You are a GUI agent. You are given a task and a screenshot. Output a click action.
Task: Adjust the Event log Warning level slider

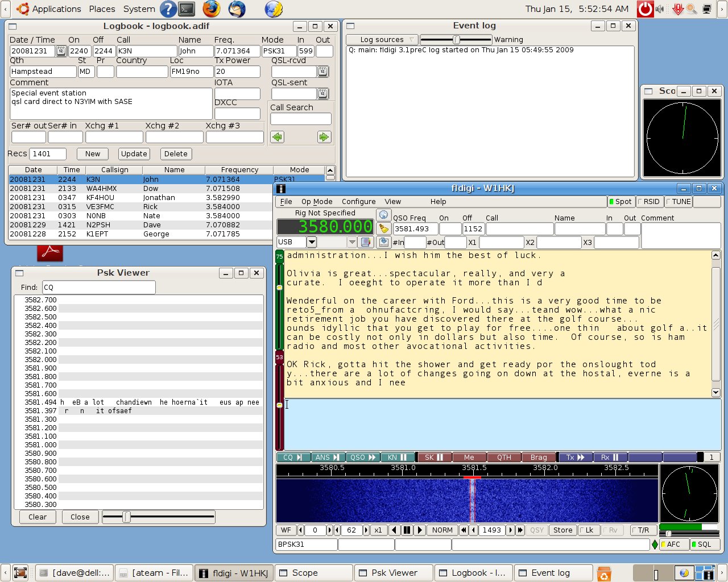[456, 40]
